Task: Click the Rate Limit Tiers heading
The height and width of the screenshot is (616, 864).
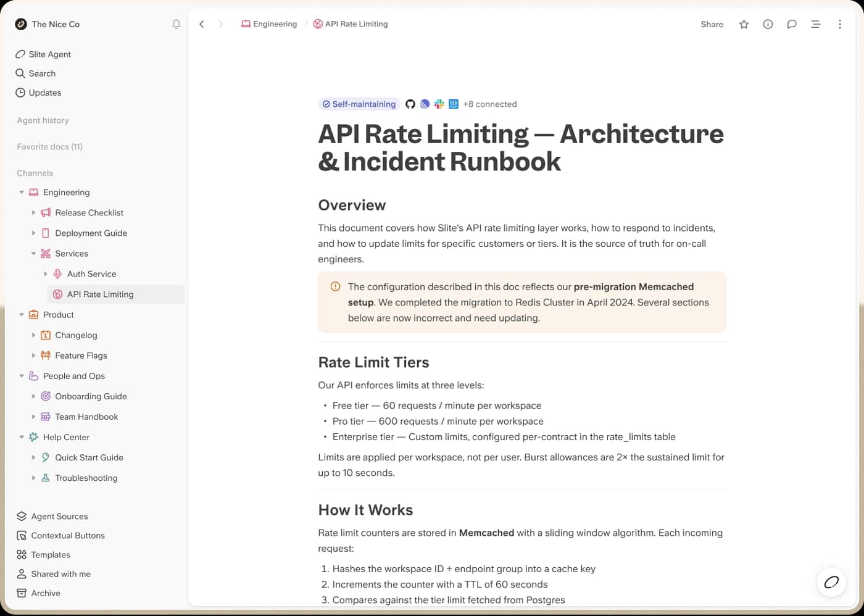Action: [373, 362]
